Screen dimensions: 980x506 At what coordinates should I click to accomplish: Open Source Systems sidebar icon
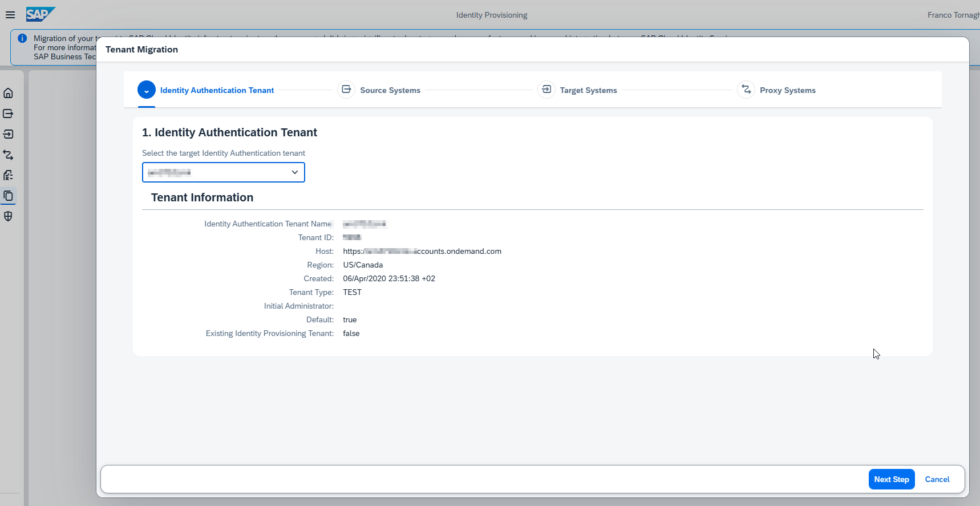pos(9,114)
